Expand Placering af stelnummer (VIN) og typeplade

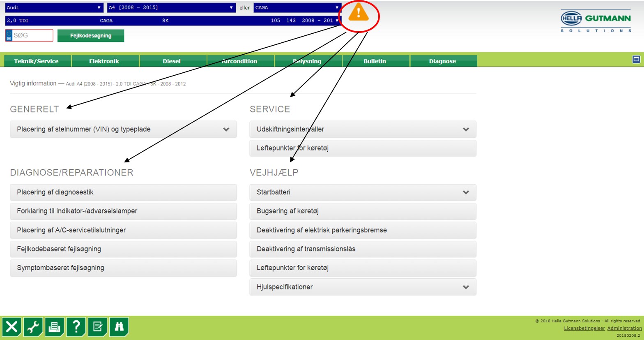tap(123, 129)
